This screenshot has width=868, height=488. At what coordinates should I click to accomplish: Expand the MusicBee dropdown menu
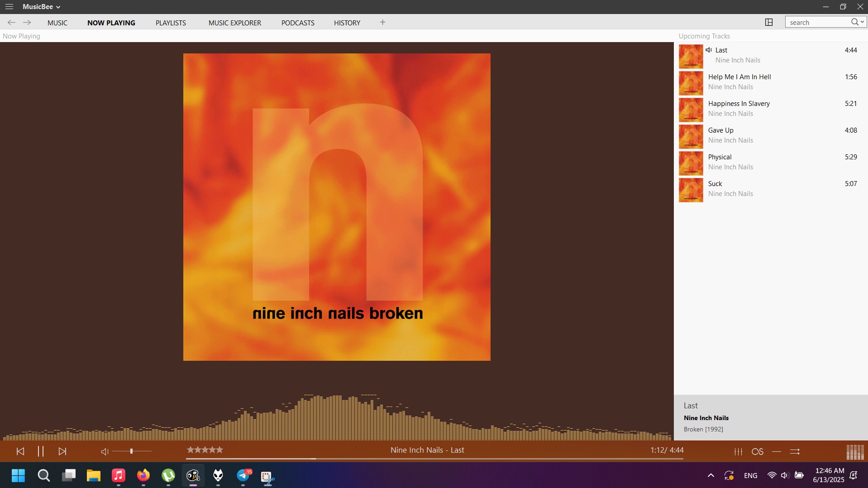click(42, 7)
